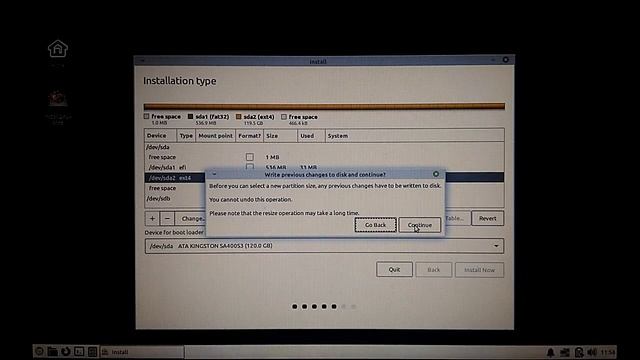This screenshot has height=360, width=640.
Task: Click the sda2 (ext4) legend color swatch
Action: tap(239, 117)
